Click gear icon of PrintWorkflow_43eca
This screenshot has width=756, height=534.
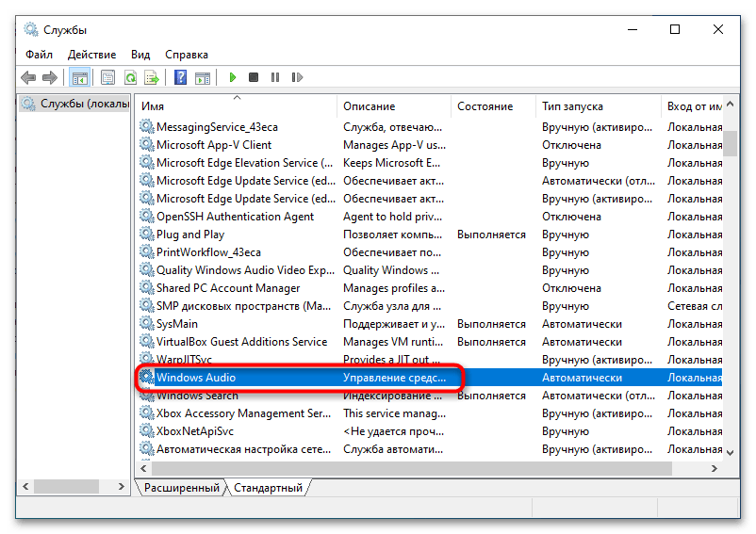tap(146, 251)
